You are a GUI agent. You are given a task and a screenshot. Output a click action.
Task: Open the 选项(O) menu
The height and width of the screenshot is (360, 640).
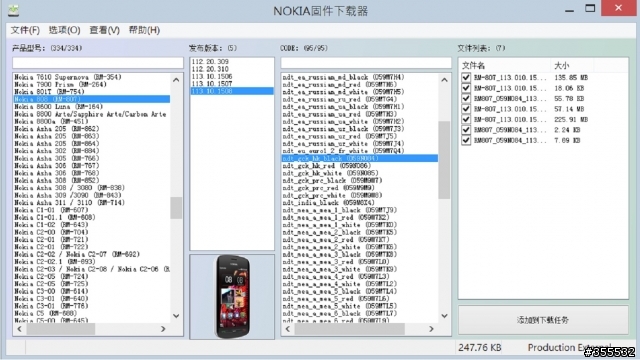tap(64, 30)
